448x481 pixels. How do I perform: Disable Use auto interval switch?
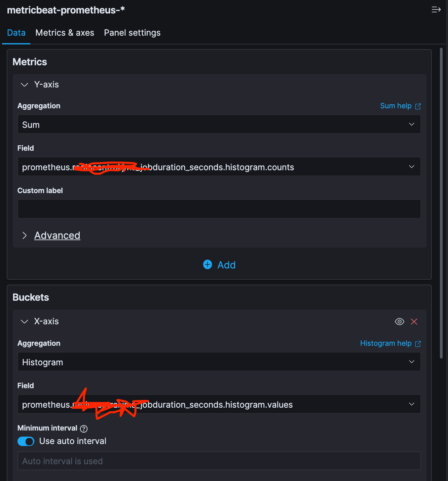[x=26, y=441]
